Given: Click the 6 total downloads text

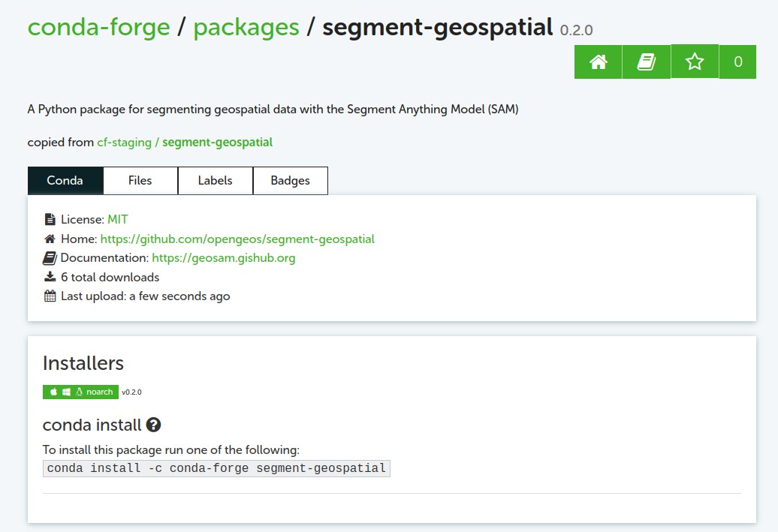Looking at the screenshot, I should click(110, 277).
